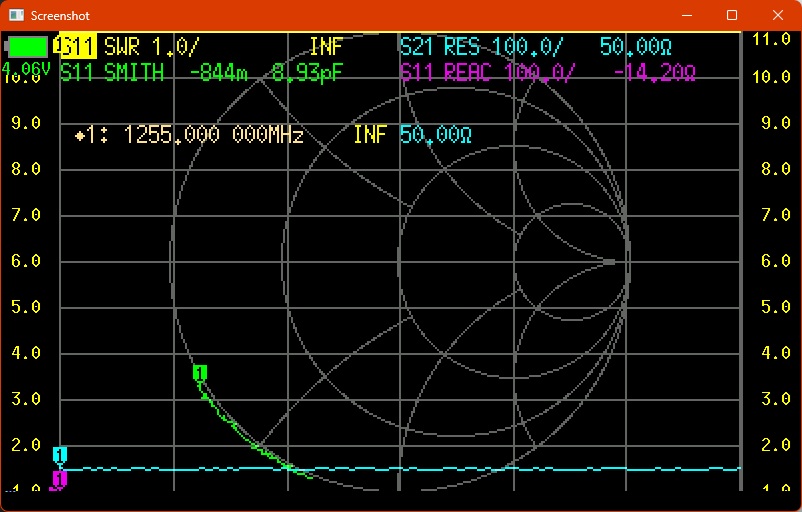Screen dimensions: 802x512
Task: Activate the magenta S11 REAC trace label
Action: pos(448,72)
